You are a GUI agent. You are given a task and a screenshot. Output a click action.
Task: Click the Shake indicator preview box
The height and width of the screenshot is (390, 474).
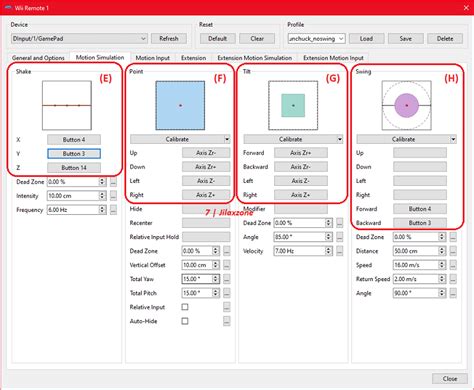[67, 105]
